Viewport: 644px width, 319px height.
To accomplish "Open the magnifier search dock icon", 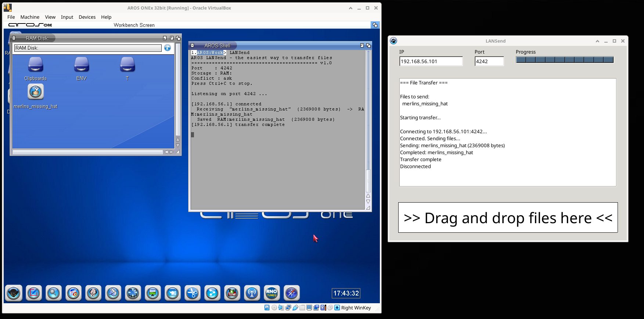I will pyautogui.click(x=54, y=293).
